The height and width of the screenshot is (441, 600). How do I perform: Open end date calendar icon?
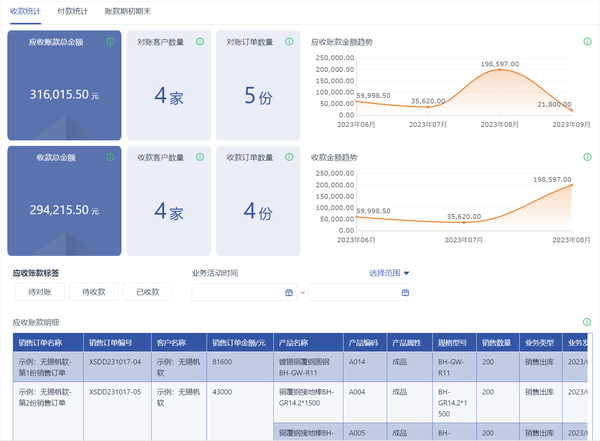point(405,292)
